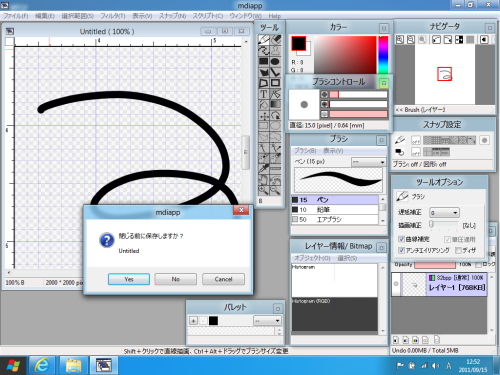500x375 pixels.
Task: Collapse the パレット panel corner button
Action: (278, 309)
